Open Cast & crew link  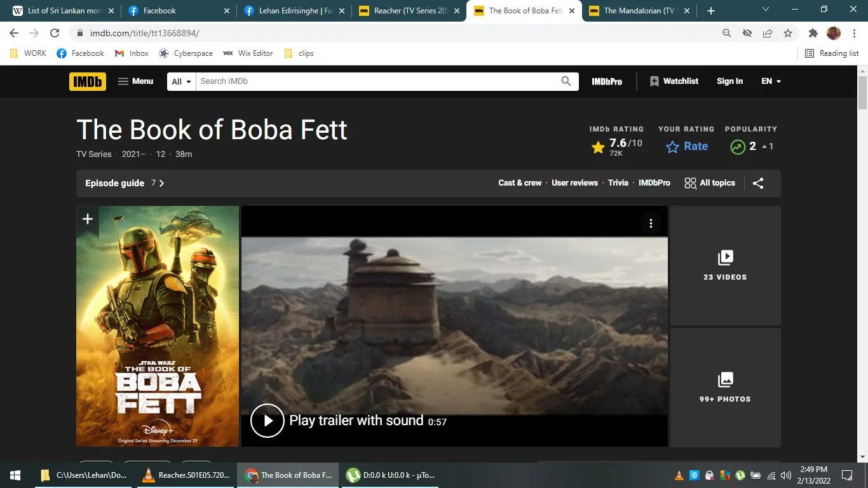520,183
